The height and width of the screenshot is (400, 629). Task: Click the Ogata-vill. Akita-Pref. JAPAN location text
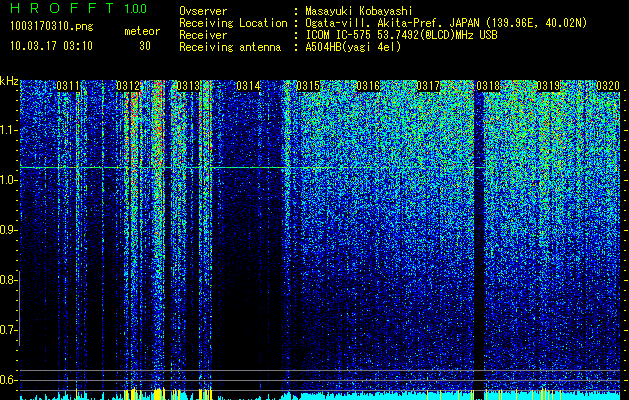446,23
